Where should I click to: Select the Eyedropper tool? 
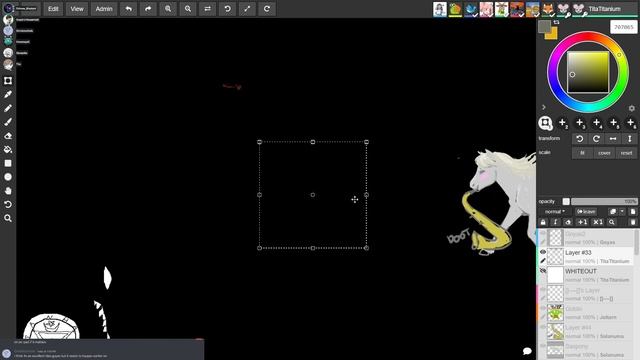(8, 94)
